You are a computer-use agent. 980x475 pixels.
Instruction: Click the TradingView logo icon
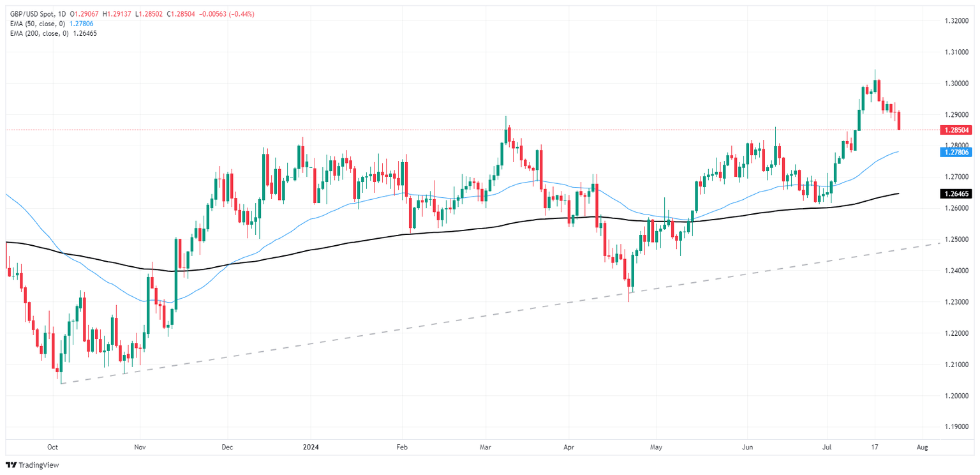[x=13, y=465]
